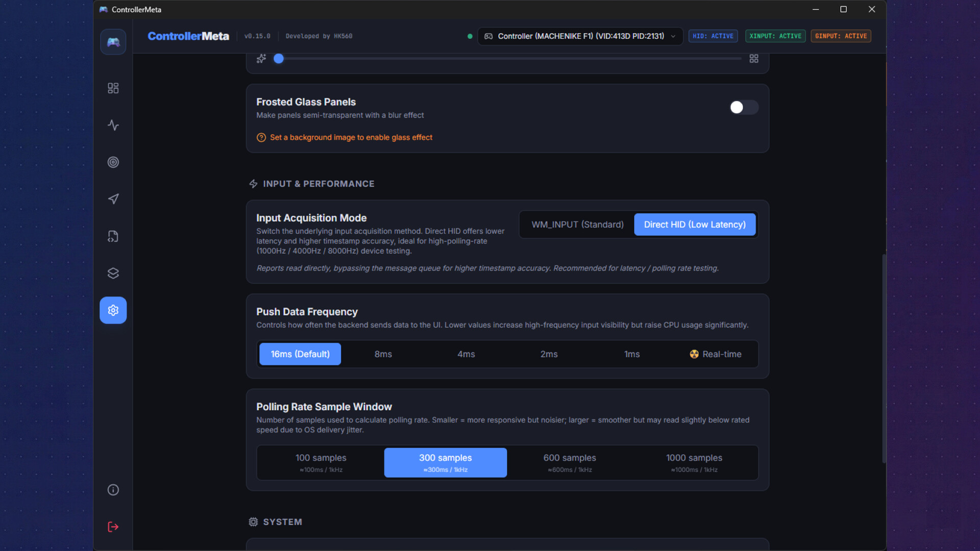This screenshot has width=980, height=551.
Task: Select Direct HID (Low Latency) mode
Action: coord(694,224)
